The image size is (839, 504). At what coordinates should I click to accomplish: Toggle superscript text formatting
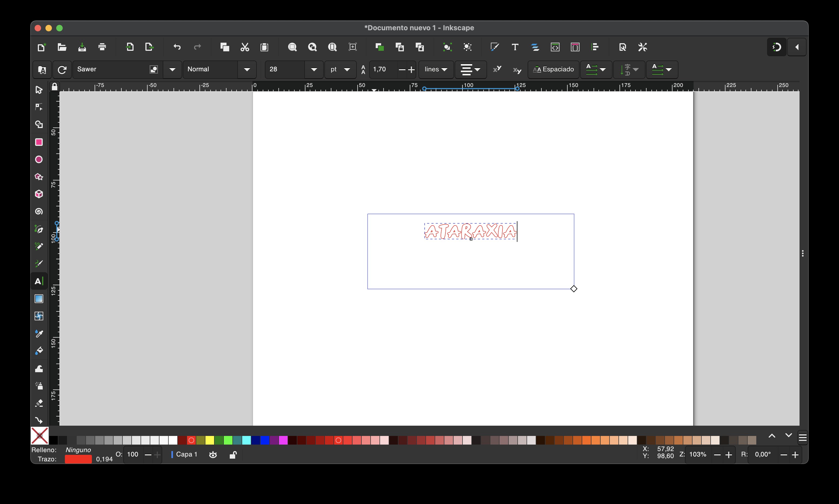(497, 69)
